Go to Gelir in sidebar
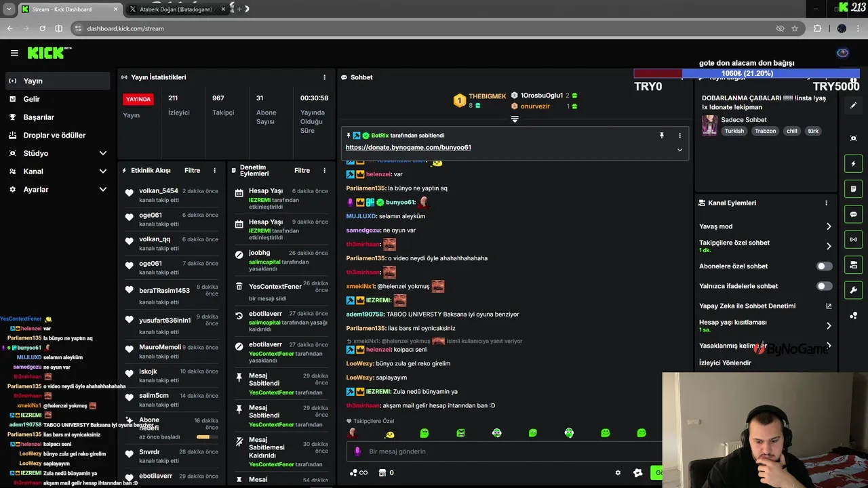The image size is (868, 488). click(58, 99)
